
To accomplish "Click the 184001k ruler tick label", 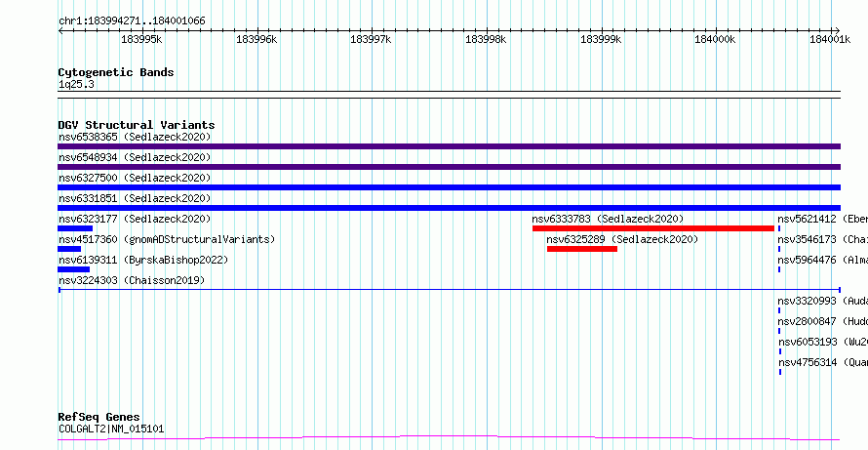I will [830, 39].
